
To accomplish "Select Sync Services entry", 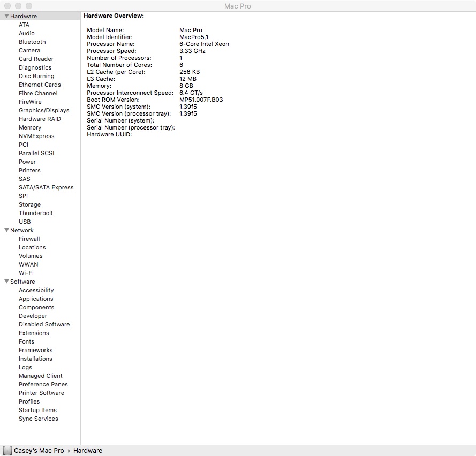I will pyautogui.click(x=38, y=419).
